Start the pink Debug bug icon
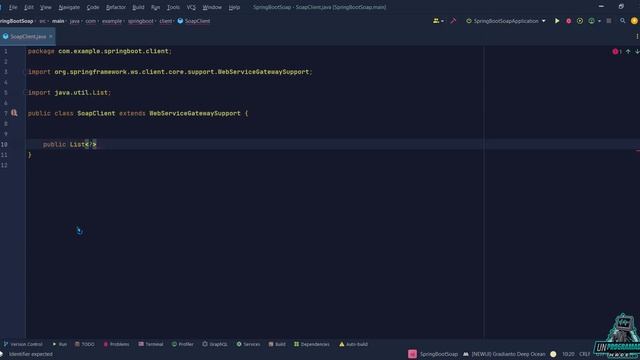 coord(568,21)
